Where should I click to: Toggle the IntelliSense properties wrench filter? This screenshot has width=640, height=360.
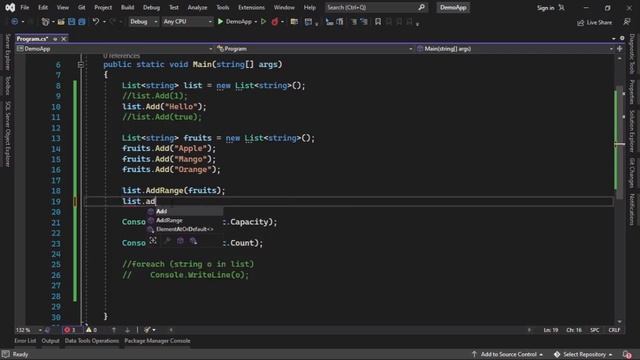(x=167, y=241)
